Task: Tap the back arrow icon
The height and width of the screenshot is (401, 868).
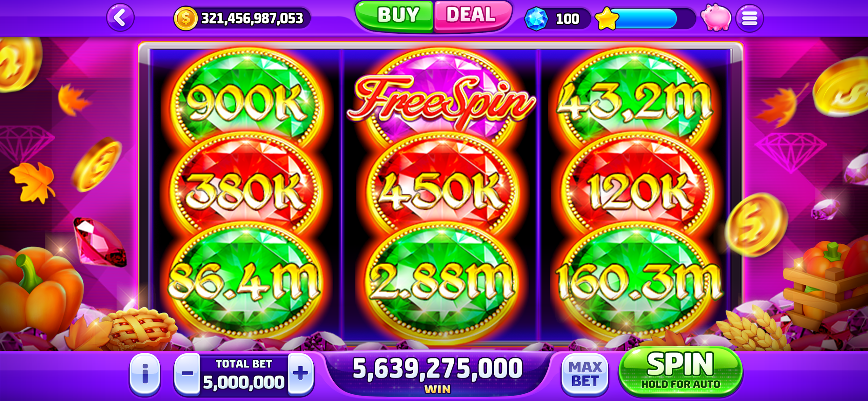Action: pyautogui.click(x=120, y=18)
